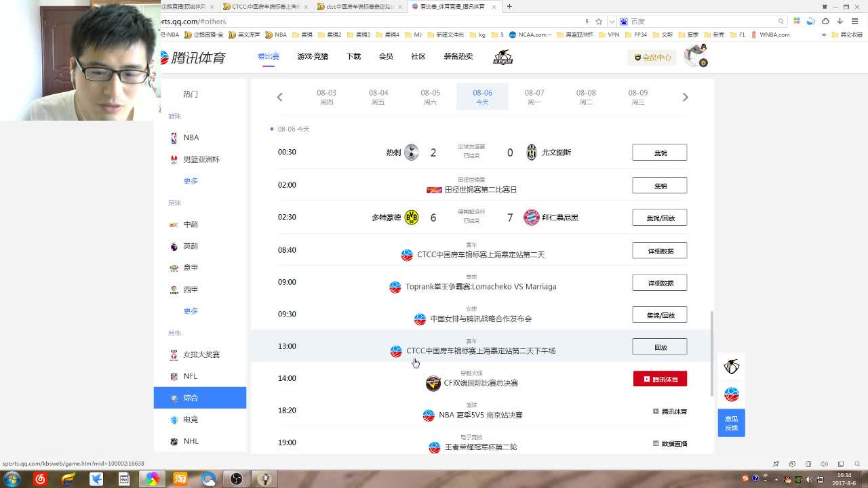This screenshot has height=488, width=868.
Task: Click the red 腾讯体育 live button
Action: click(659, 379)
